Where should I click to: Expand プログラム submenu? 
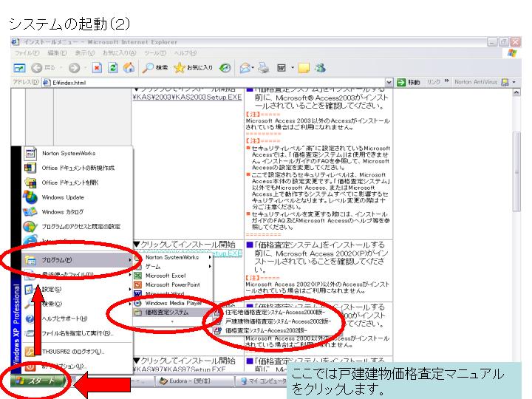78,260
